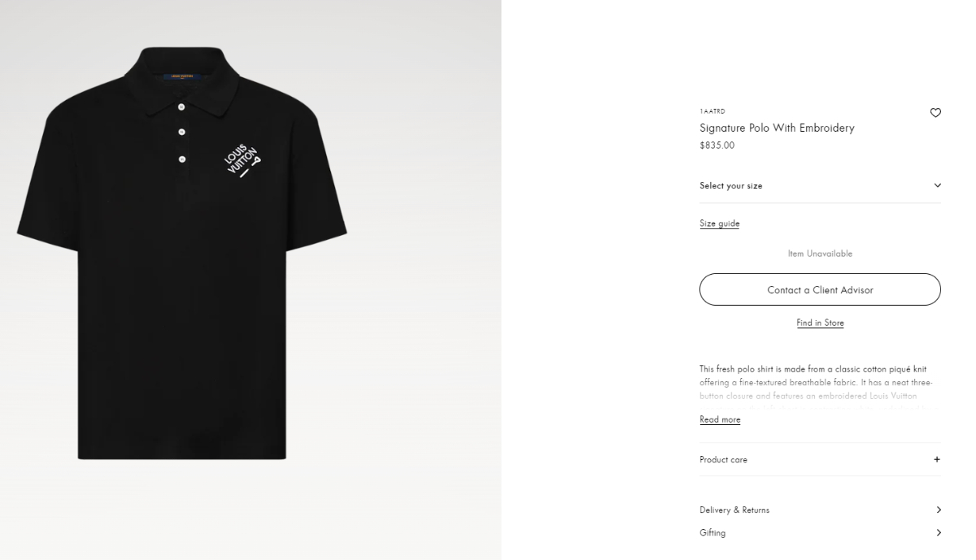Click the plus icon beside Product care

pos(937,459)
